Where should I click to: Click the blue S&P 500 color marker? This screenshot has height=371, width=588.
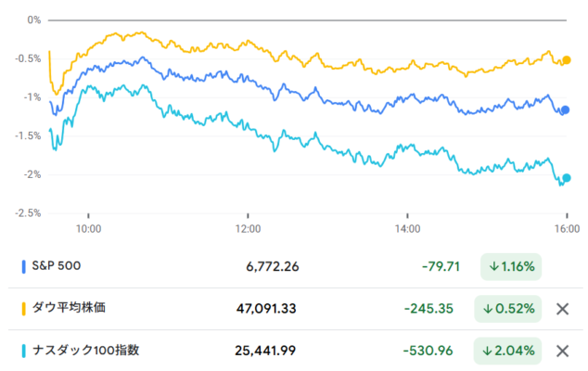pyautogui.click(x=23, y=267)
